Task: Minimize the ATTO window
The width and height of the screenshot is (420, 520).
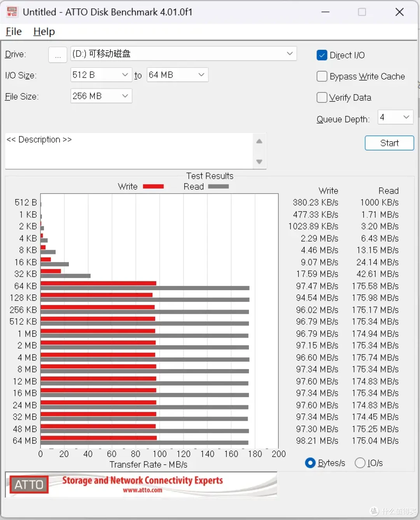Action: 325,12
